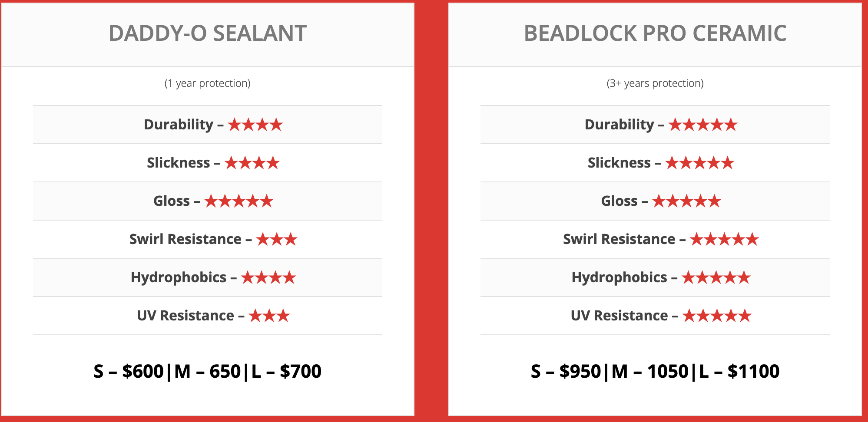Click the Beadlock Pro Hydrophobics stars
Image resolution: width=868 pixels, height=422 pixels.
(x=716, y=278)
